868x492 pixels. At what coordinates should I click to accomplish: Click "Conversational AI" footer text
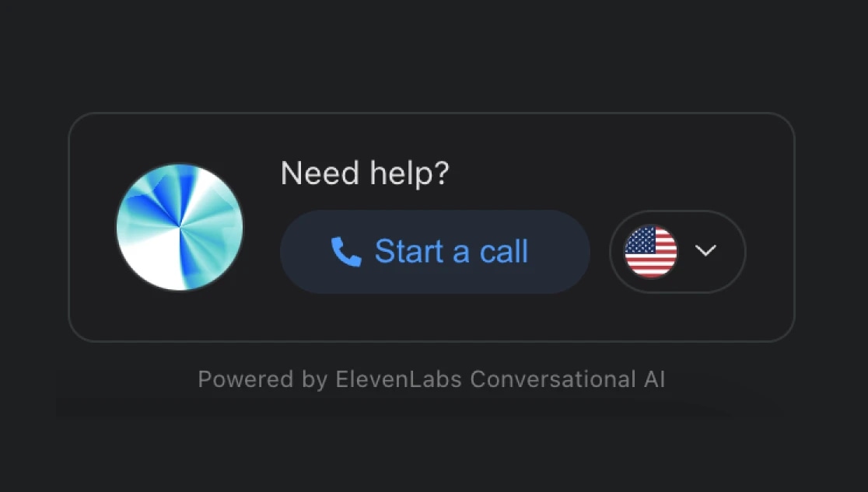(568, 379)
